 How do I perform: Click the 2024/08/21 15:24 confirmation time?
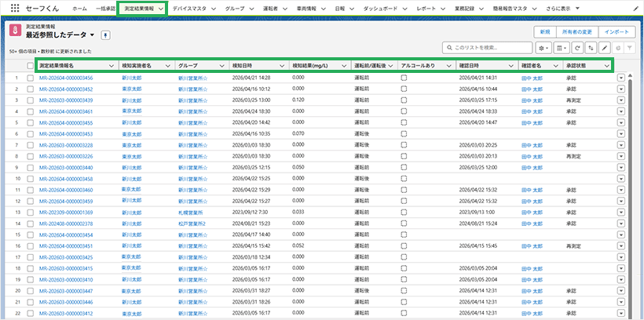pyautogui.click(x=478, y=224)
